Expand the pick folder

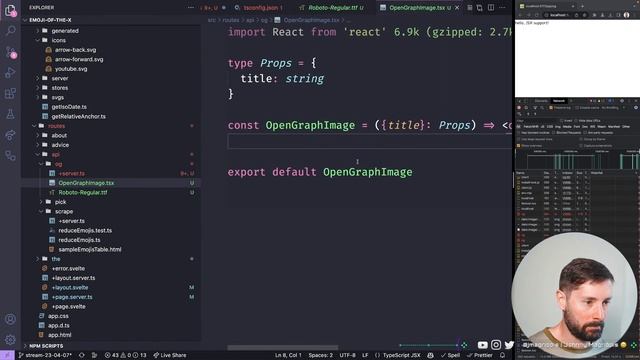pos(60,202)
